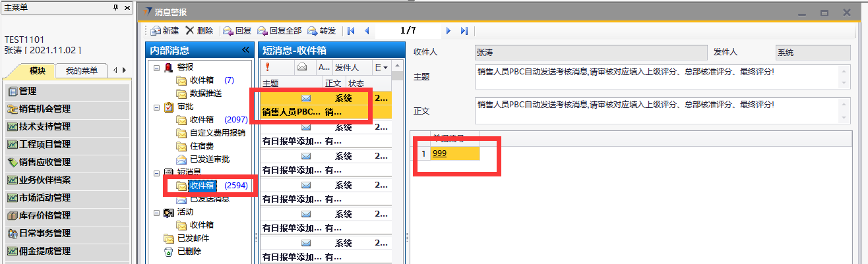868x264 pixels.
Task: Click the 主题 subject text field
Action: [x=656, y=76]
